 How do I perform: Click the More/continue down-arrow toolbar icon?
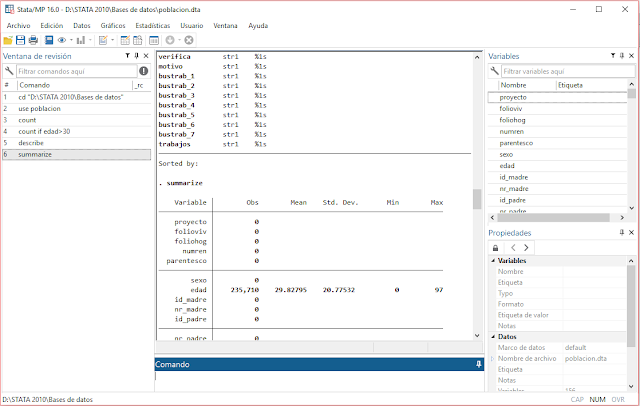pos(170,40)
